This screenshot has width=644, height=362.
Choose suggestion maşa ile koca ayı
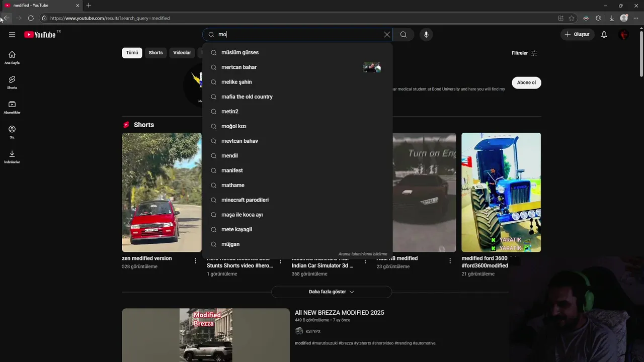pyautogui.click(x=297, y=215)
